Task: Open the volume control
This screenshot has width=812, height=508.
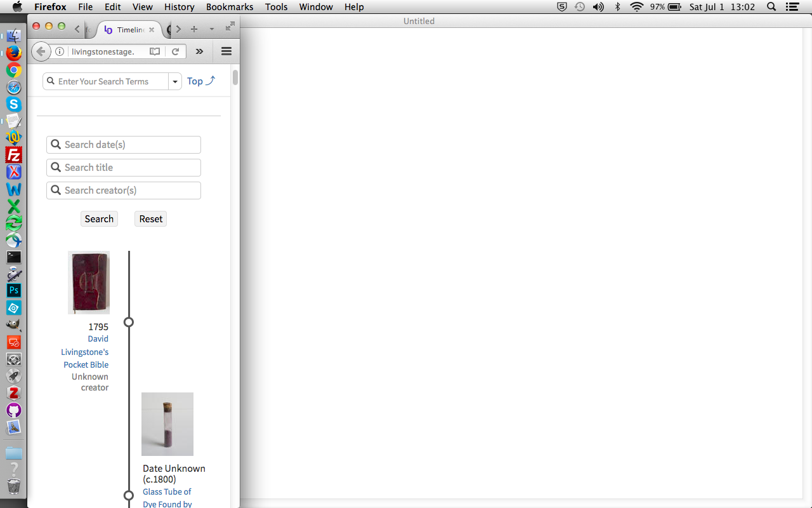Action: point(598,7)
